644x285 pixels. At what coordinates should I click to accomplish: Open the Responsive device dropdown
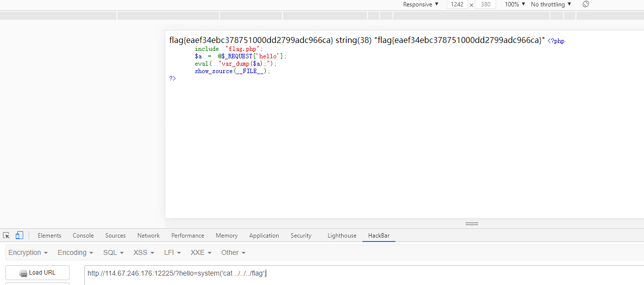(421, 4)
